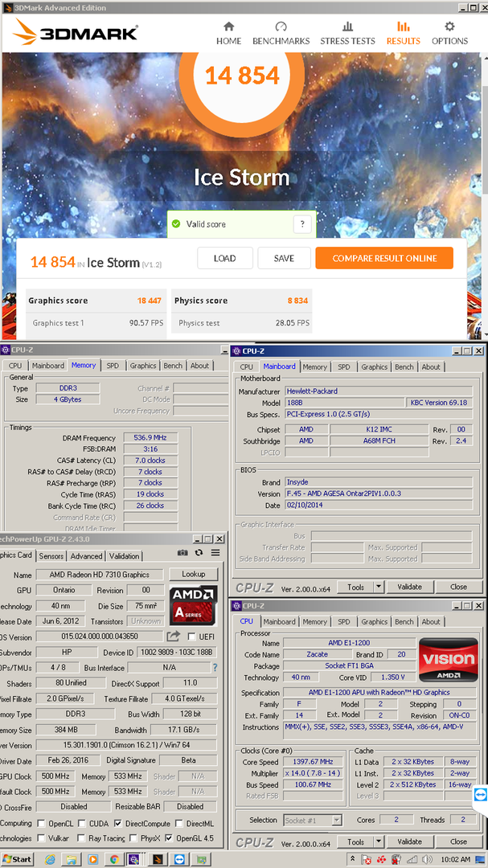Click the network signal tray icon
The width and height of the screenshot is (488, 868).
click(x=411, y=859)
